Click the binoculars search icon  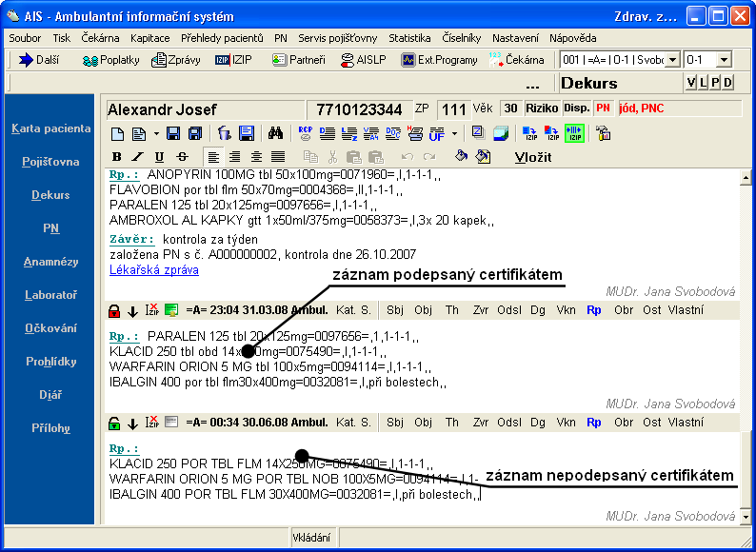[x=275, y=134]
